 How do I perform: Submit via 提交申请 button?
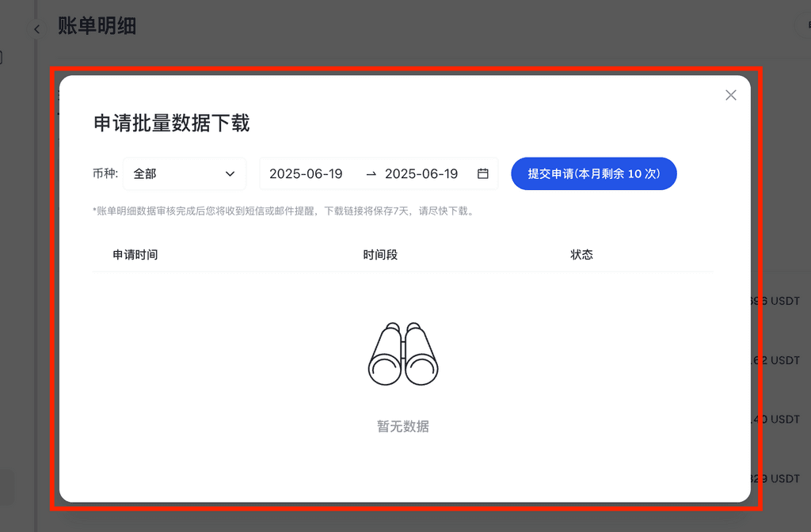point(593,174)
